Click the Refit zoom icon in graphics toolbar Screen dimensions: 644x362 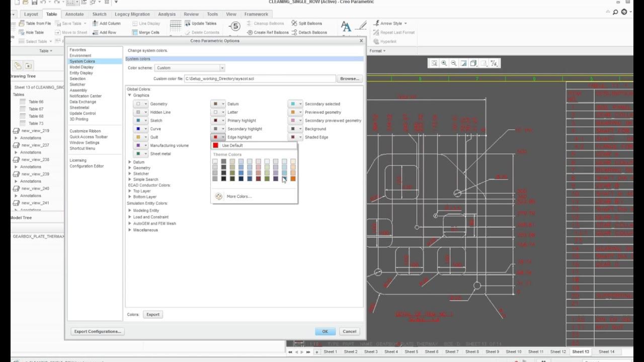(x=434, y=63)
